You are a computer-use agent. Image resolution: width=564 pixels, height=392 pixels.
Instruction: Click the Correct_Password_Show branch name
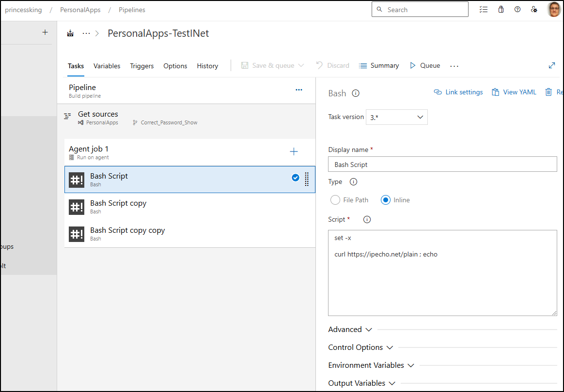tap(169, 122)
